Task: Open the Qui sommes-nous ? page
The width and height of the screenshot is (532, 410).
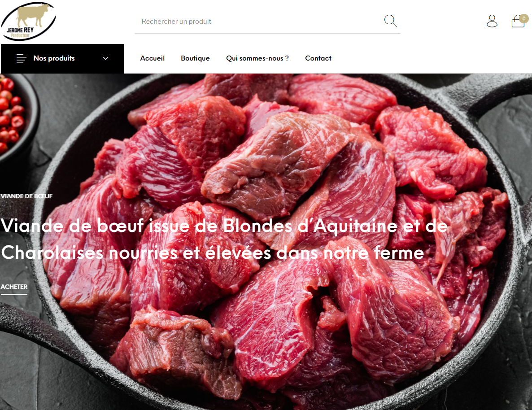Action: [x=257, y=58]
